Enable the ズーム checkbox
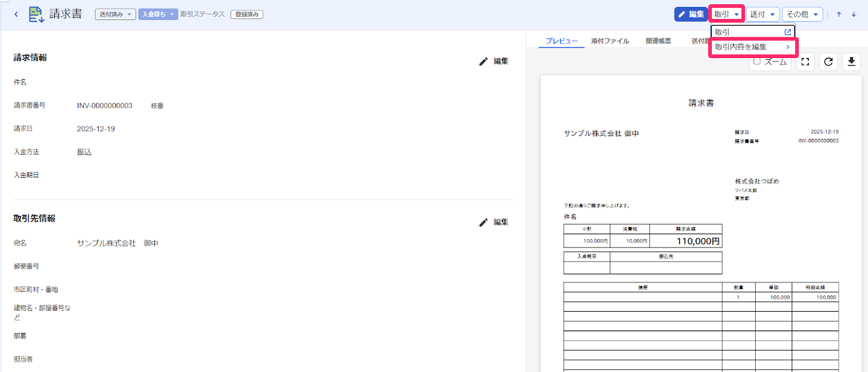The image size is (868, 372). coord(757,61)
